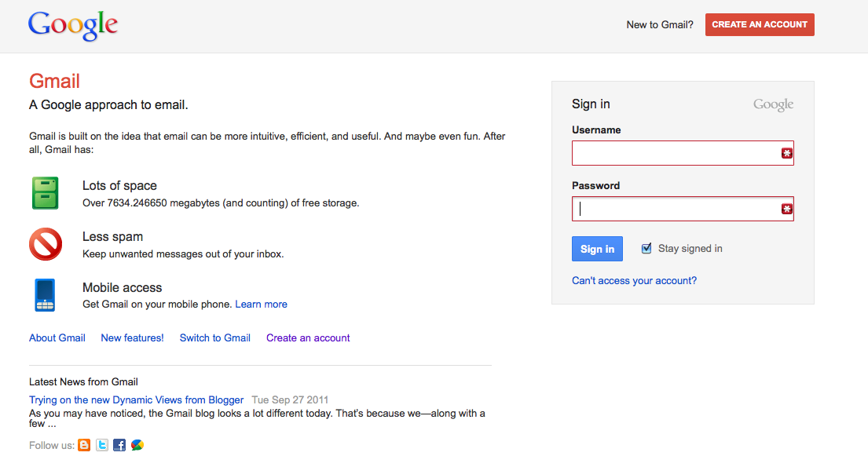Click the New to Gmail? text
Image resolution: width=868 pixels, height=456 pixels.
coord(660,25)
